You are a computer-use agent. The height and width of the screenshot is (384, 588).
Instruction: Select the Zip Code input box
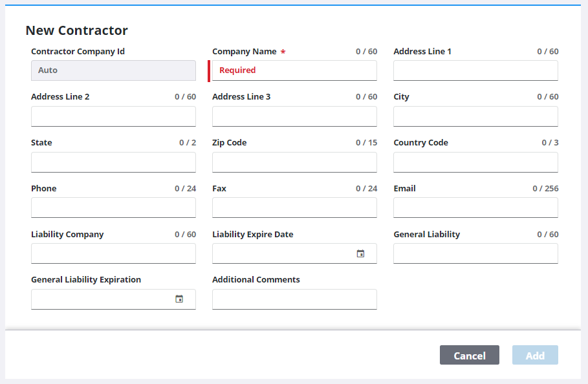[294, 162]
